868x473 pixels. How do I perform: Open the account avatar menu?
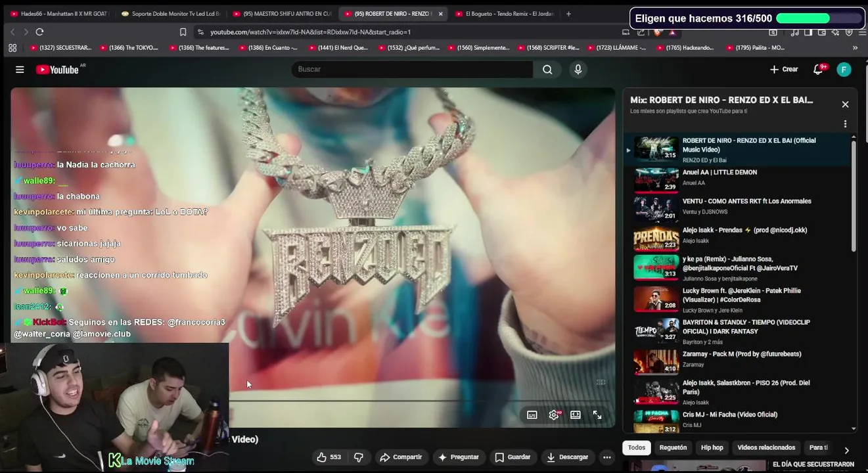844,70
